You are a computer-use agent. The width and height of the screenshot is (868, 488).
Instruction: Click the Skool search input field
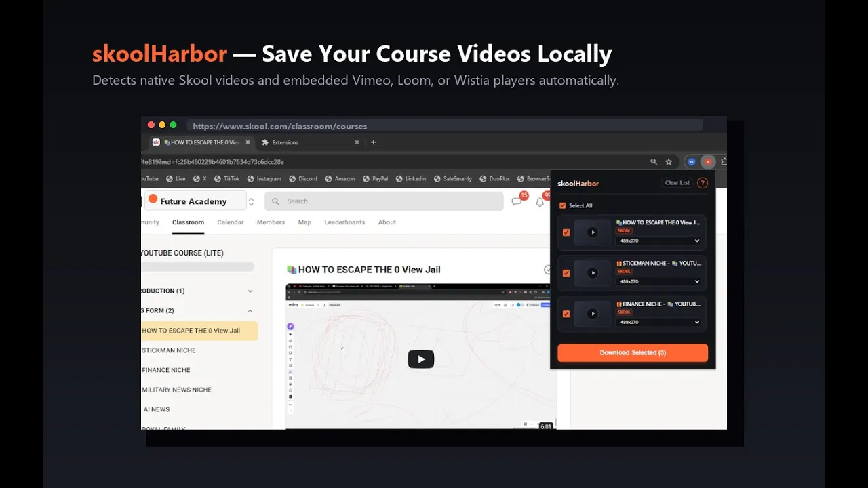click(384, 201)
